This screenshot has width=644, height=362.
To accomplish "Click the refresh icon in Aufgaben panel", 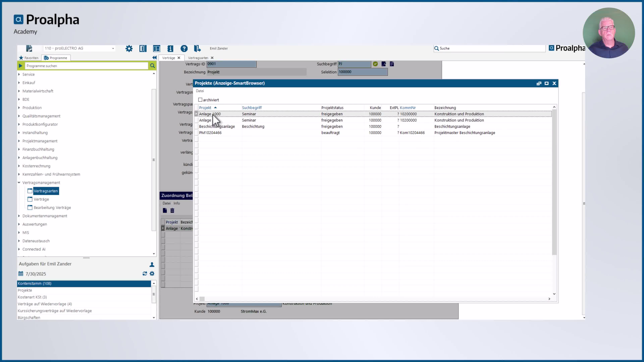I will (x=145, y=274).
